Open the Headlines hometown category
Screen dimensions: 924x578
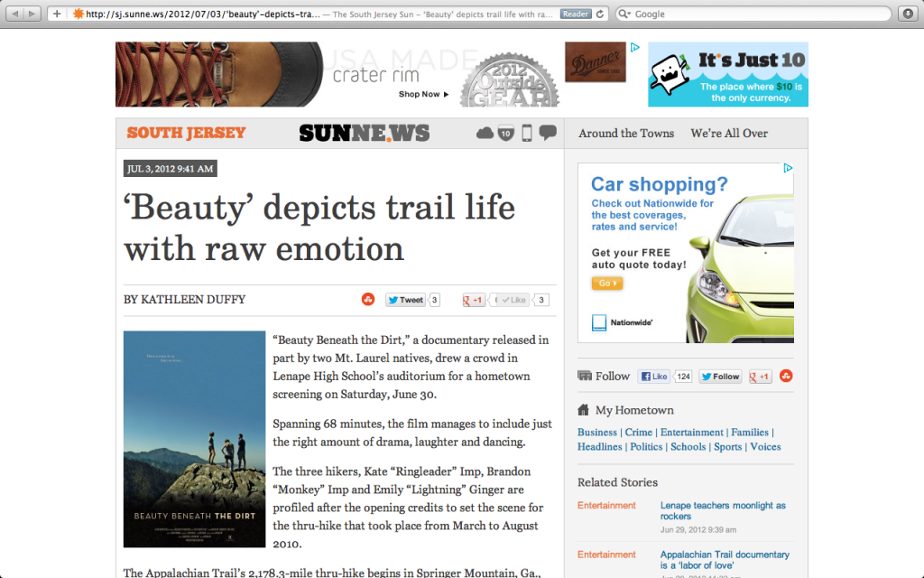[599, 446]
